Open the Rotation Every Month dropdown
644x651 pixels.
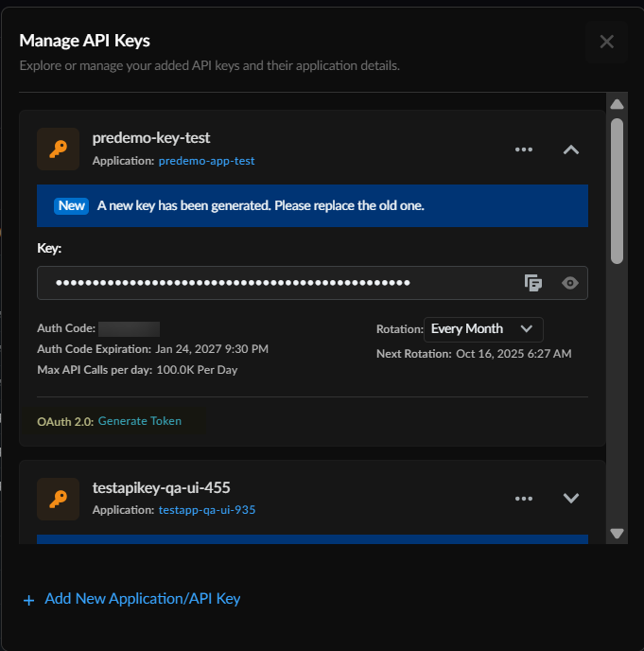(x=483, y=329)
